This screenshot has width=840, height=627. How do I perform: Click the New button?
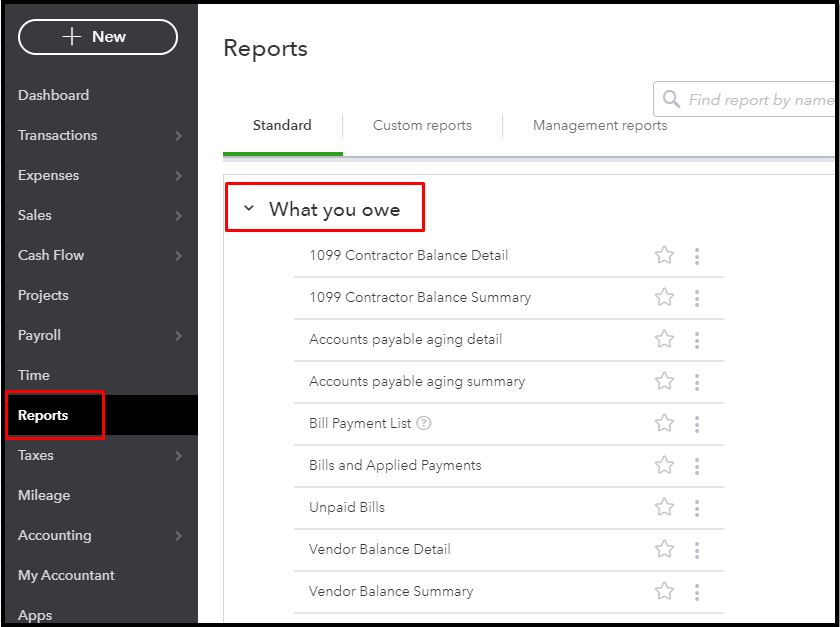pyautogui.click(x=97, y=36)
